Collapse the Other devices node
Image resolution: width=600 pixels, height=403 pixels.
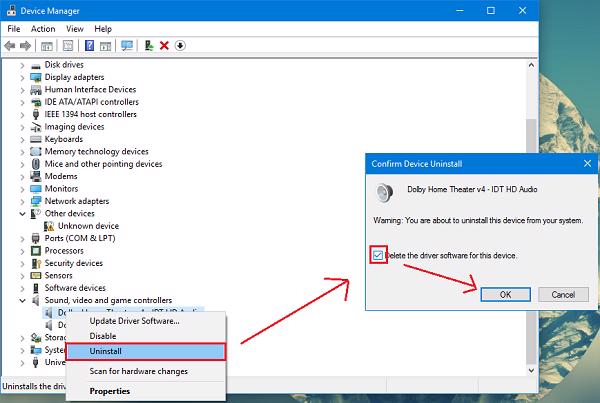[23, 213]
